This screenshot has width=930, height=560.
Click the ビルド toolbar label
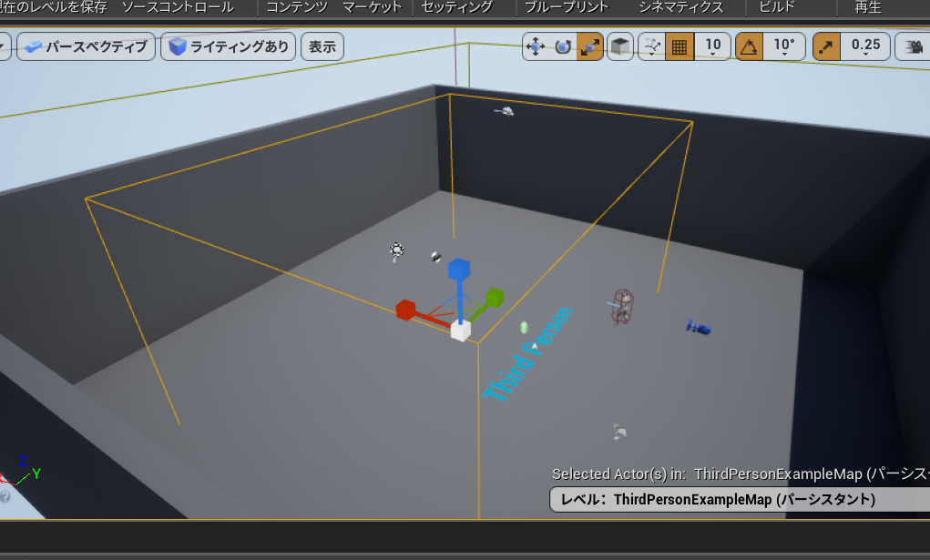pos(777,7)
